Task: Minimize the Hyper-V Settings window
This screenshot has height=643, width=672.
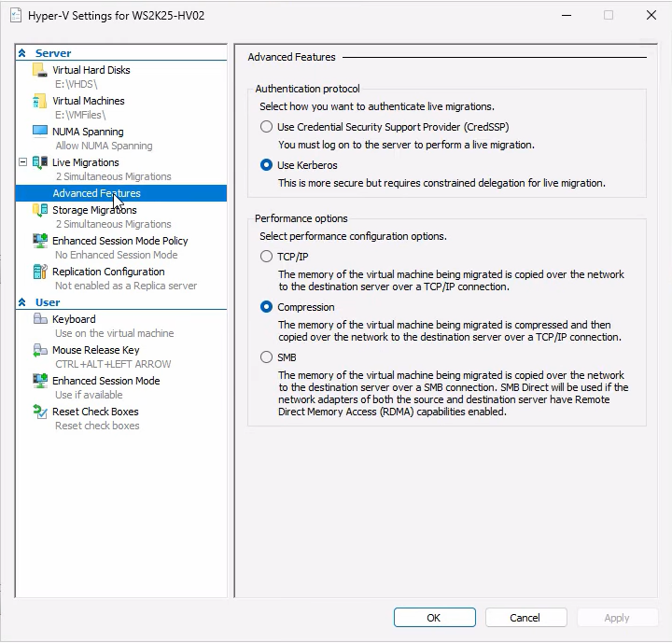Action: tap(567, 16)
